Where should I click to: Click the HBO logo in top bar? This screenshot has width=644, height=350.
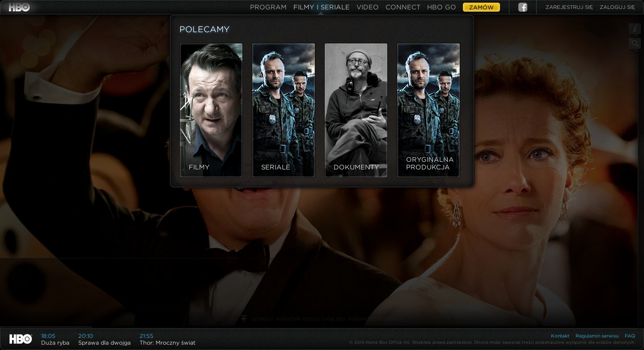[19, 7]
